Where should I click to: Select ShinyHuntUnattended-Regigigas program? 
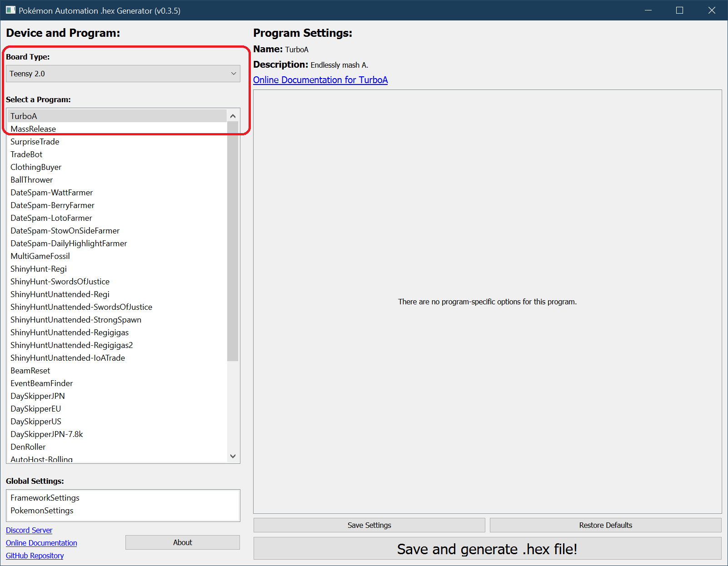point(117,332)
